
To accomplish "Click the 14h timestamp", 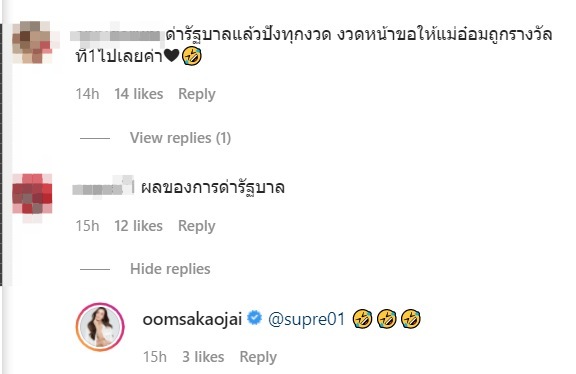I will (87, 94).
